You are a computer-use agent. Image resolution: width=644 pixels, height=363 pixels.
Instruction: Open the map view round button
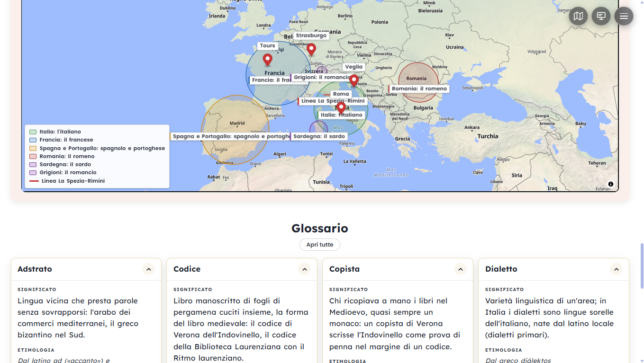(578, 16)
